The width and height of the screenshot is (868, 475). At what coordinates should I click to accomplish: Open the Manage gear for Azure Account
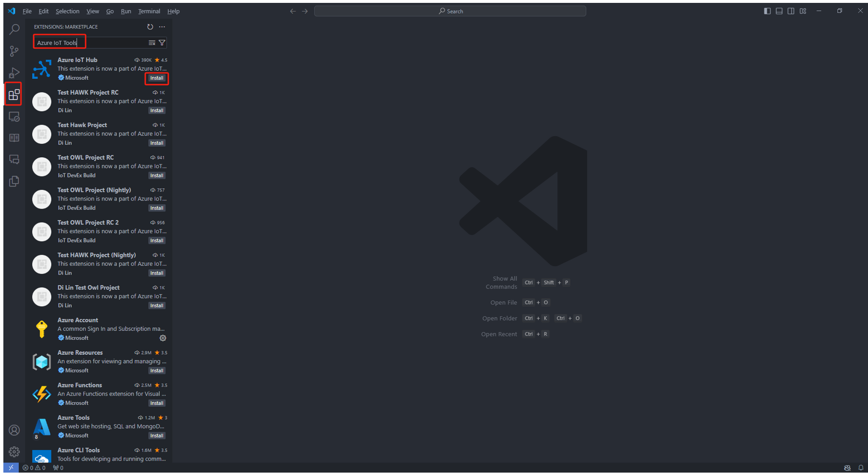pyautogui.click(x=163, y=338)
